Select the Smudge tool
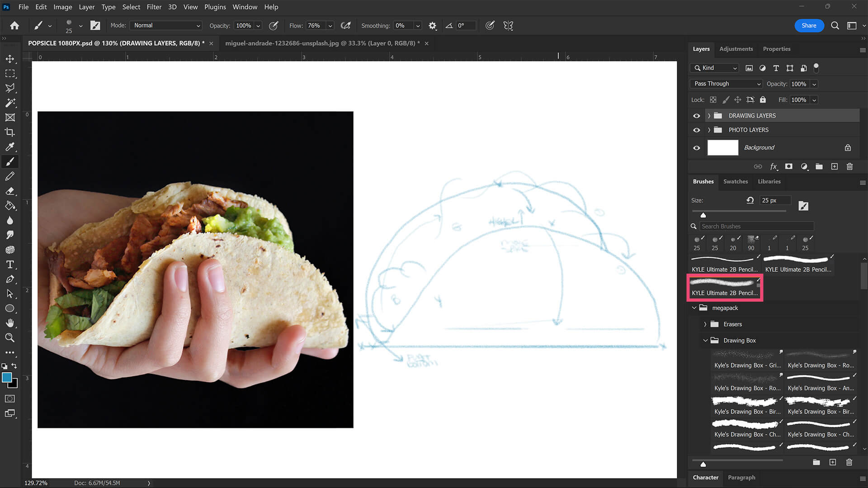 click(x=10, y=235)
